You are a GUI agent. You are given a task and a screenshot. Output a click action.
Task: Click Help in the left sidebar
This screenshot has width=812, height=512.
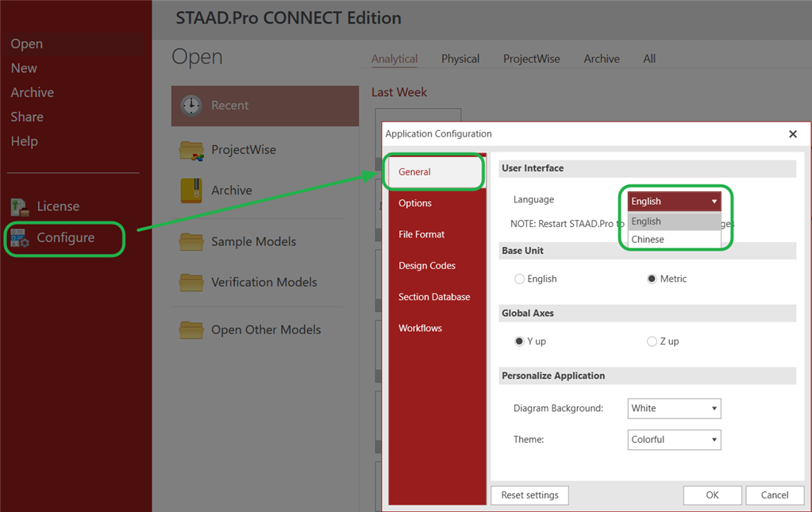[25, 141]
